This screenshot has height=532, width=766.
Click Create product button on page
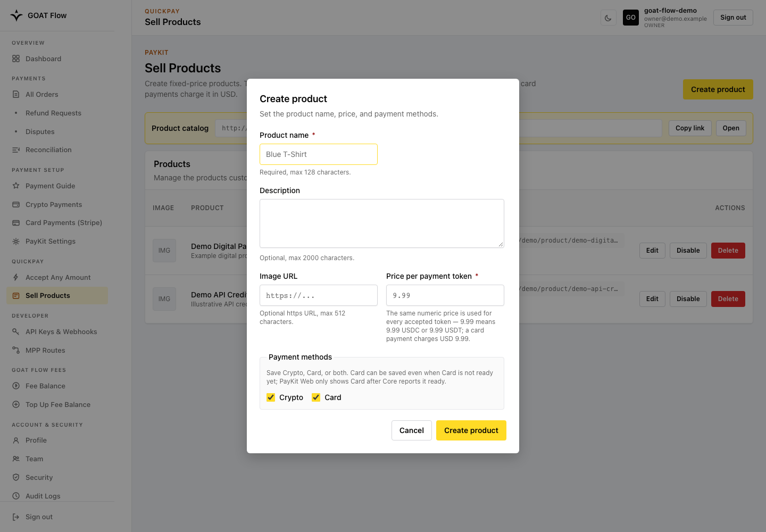click(x=718, y=89)
